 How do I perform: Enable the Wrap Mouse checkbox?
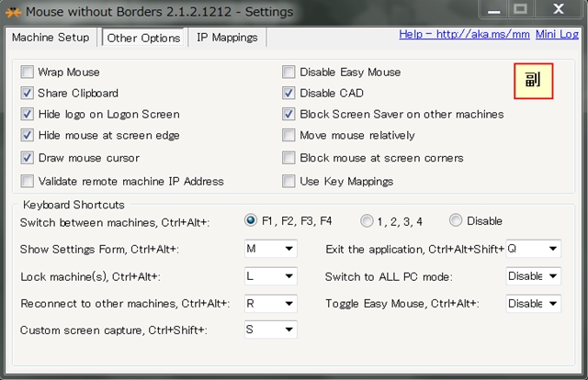[x=27, y=72]
